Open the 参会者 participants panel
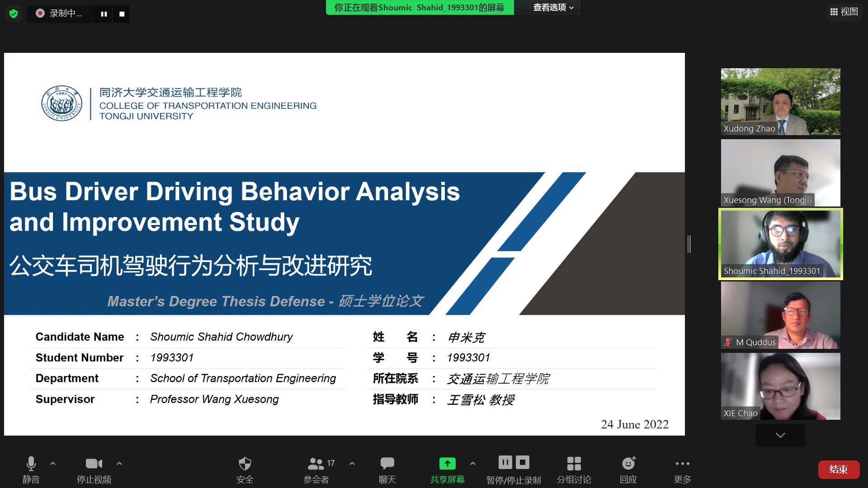Screen dimensions: 868x488 [316, 469]
